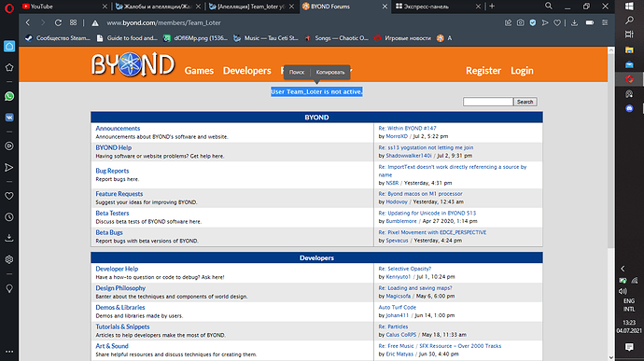644x361 pixels.
Task: Open the Opera main menu icon
Action: pos(9,7)
